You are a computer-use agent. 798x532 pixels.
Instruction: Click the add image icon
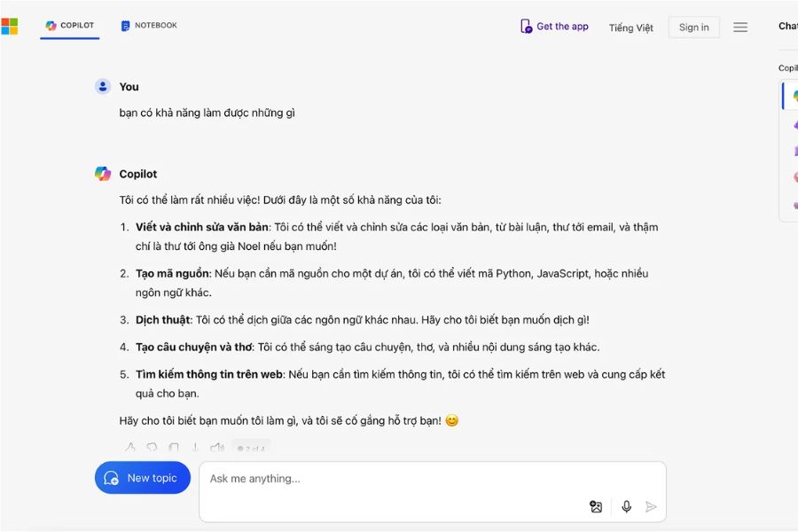click(x=596, y=506)
